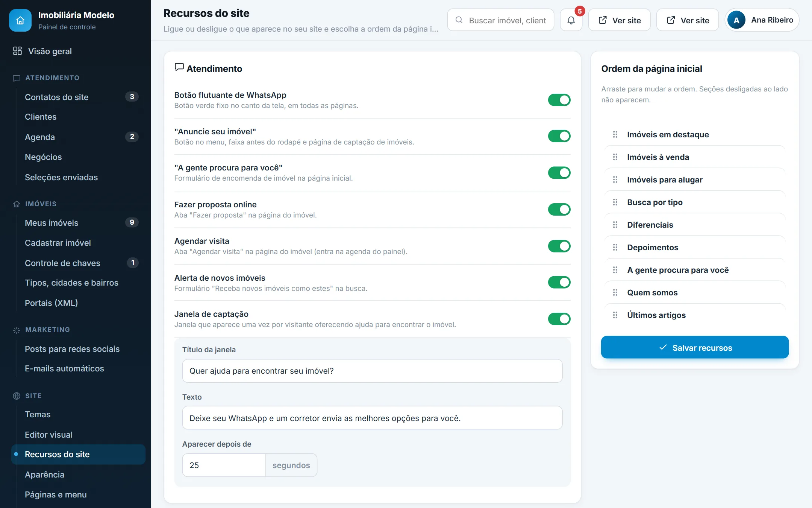Grab drag handle for Últimos artigos
This screenshot has width=812, height=508.
[615, 315]
